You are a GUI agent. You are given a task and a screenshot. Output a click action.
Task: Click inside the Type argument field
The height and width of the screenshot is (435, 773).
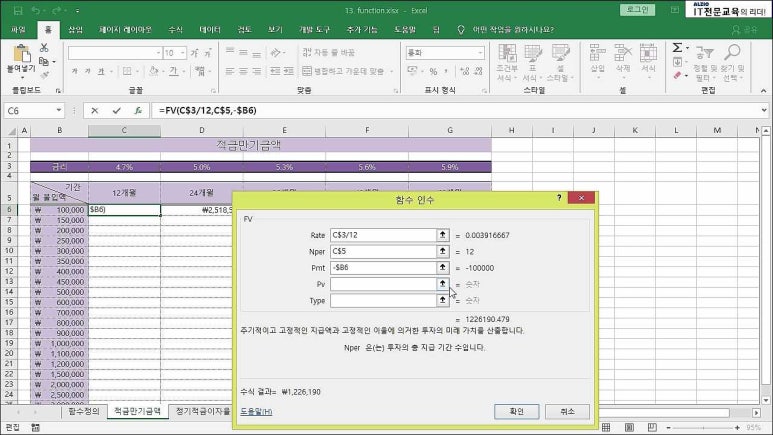(384, 300)
